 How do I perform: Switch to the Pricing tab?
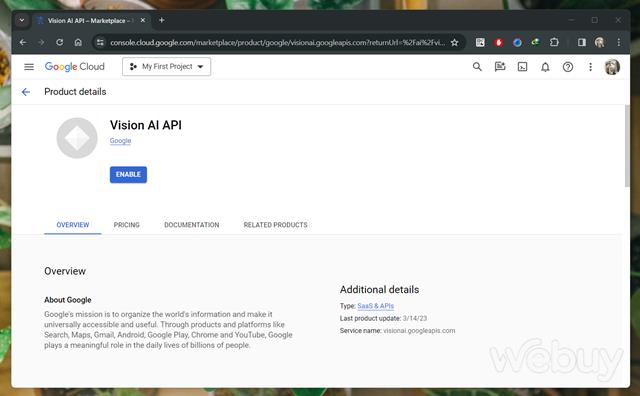(127, 225)
